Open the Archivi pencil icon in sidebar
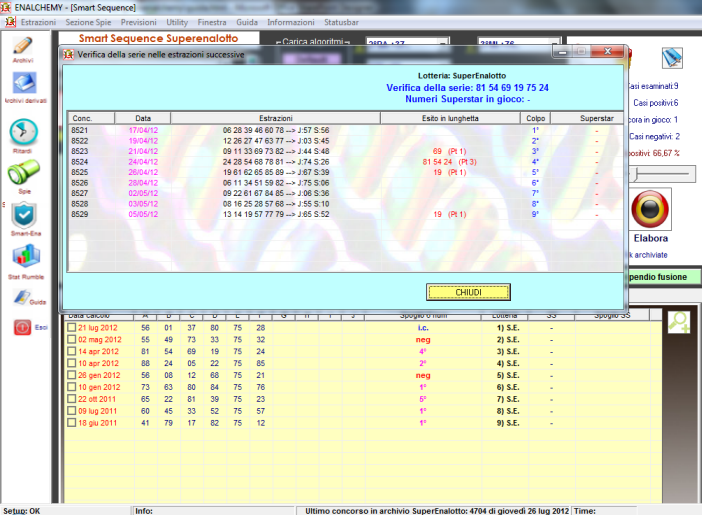Viewport: 702px width, 515px height. 22,46
